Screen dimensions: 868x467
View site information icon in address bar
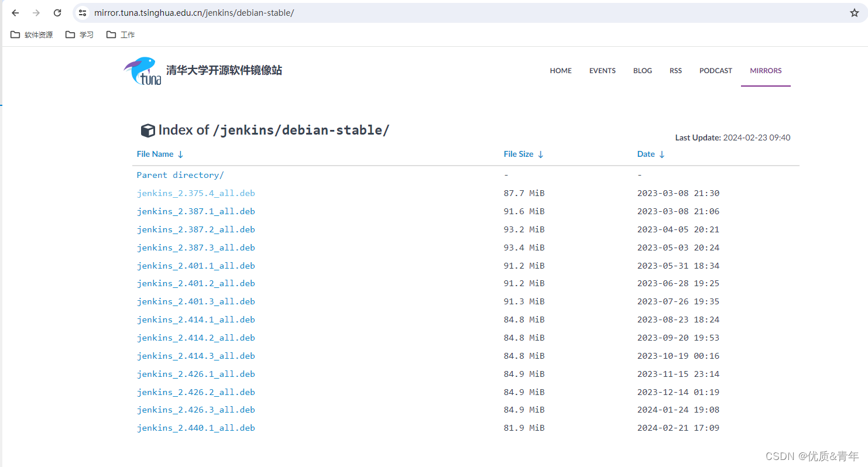(83, 13)
